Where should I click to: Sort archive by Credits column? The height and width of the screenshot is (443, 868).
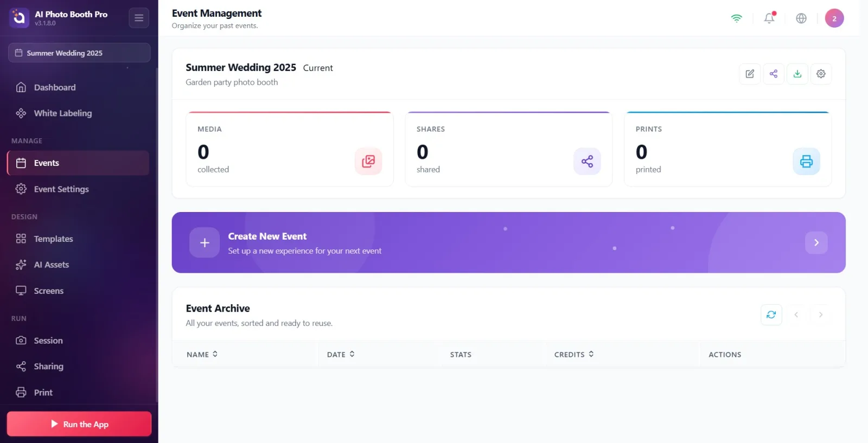click(x=574, y=354)
